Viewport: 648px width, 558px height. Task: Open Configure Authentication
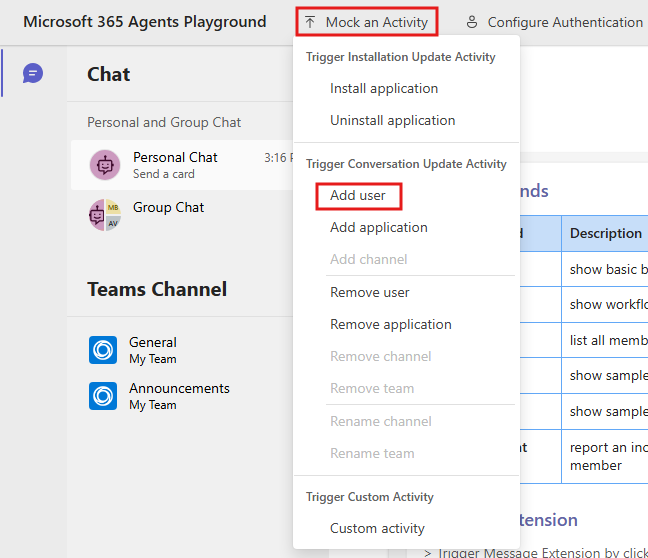coord(554,22)
